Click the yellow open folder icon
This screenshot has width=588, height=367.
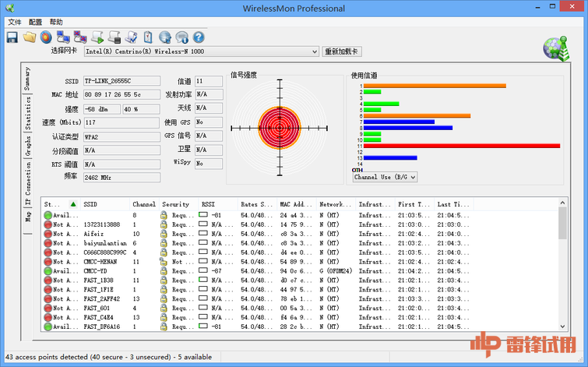(30, 37)
